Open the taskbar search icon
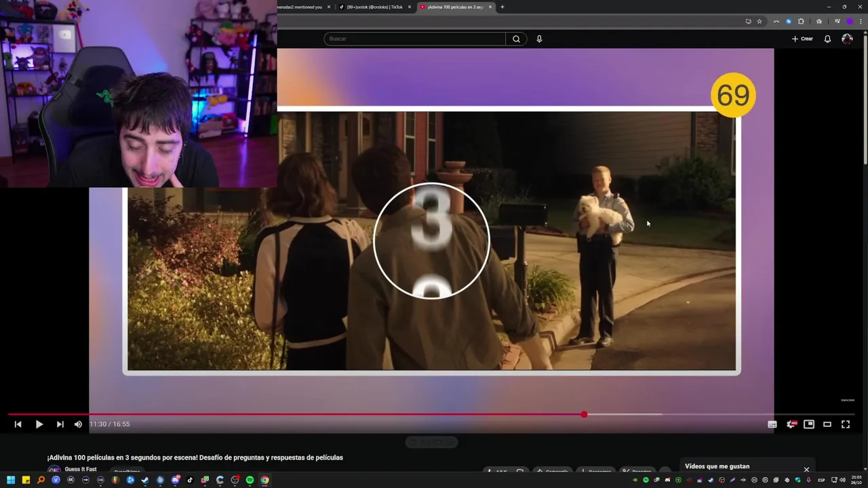This screenshot has height=488, width=868. 41,480
